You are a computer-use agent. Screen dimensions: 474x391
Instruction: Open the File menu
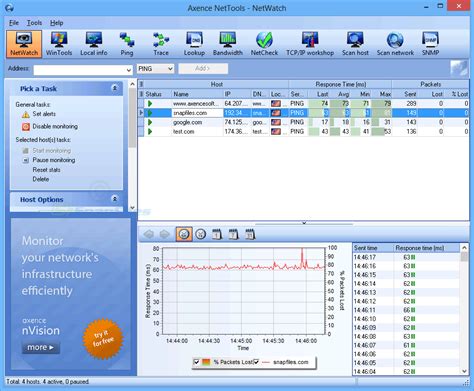14,23
